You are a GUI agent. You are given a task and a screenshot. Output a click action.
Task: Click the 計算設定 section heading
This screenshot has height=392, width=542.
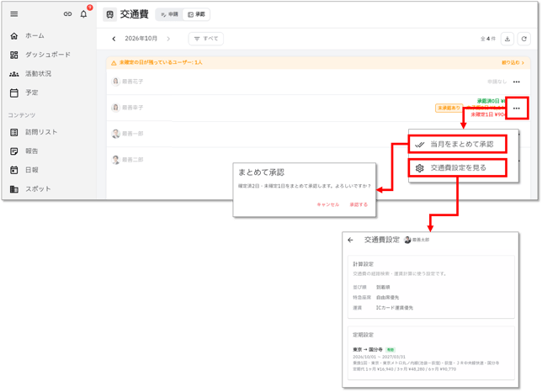coord(363,264)
